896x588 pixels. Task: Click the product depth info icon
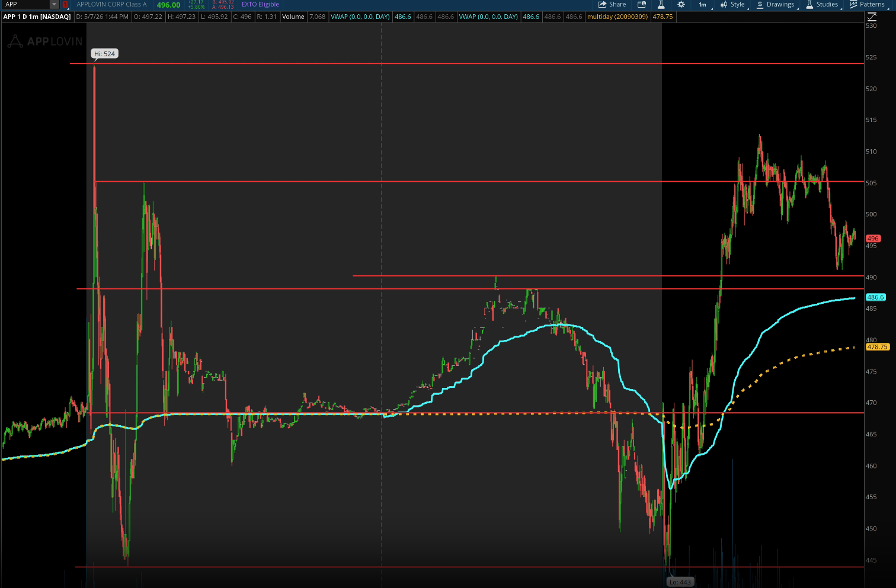click(641, 4)
